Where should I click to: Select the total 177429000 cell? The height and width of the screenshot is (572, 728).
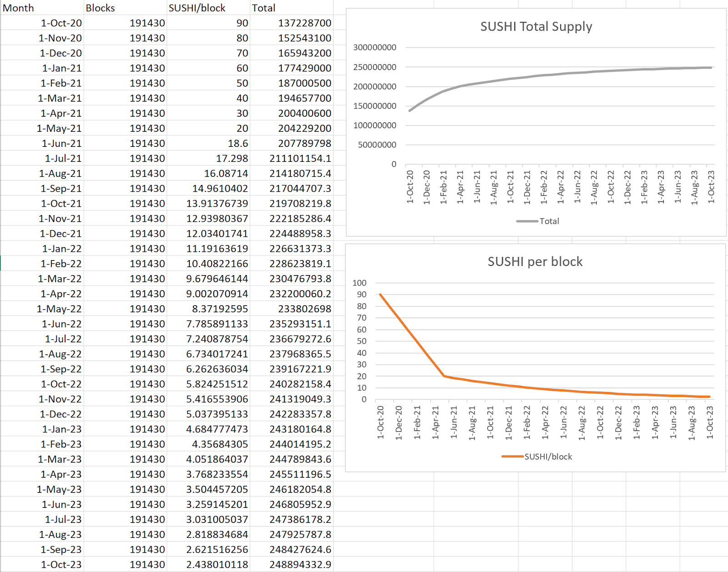coord(291,68)
